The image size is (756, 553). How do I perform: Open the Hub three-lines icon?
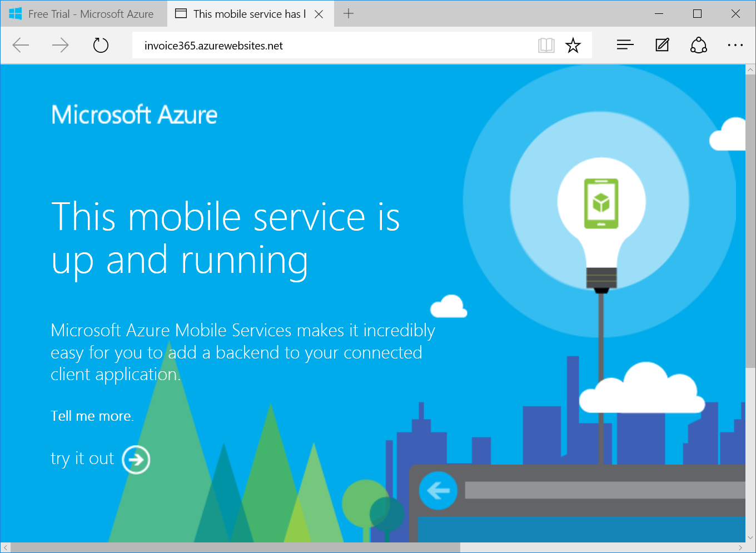click(x=625, y=45)
